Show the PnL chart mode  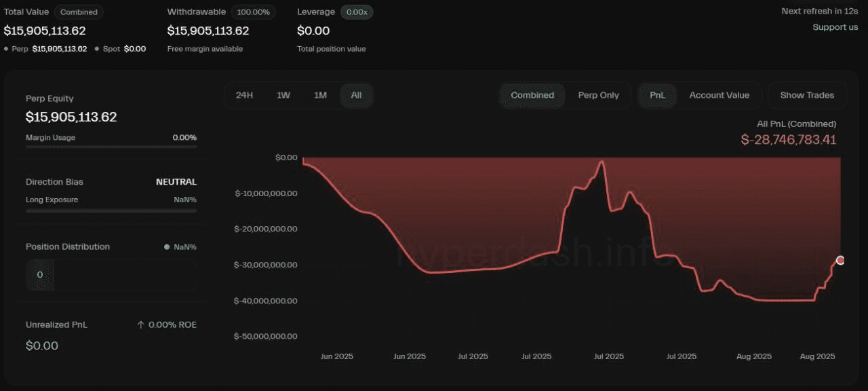[x=657, y=95]
